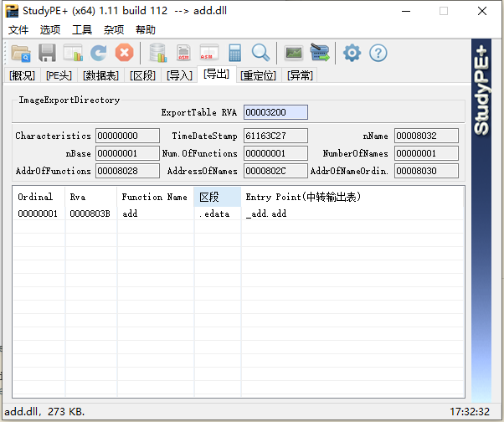Open the 杂项 menu
The width and height of the screenshot is (504, 422).
tap(114, 30)
